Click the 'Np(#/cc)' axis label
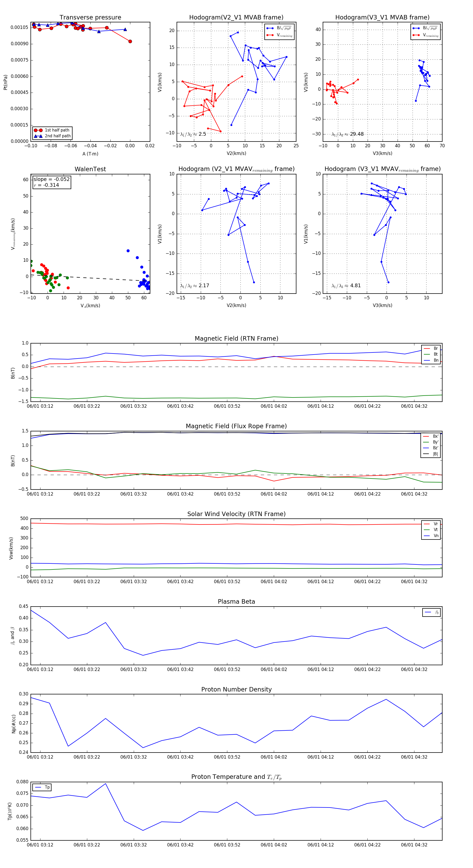The height and width of the screenshot is (868, 473). click(14, 724)
